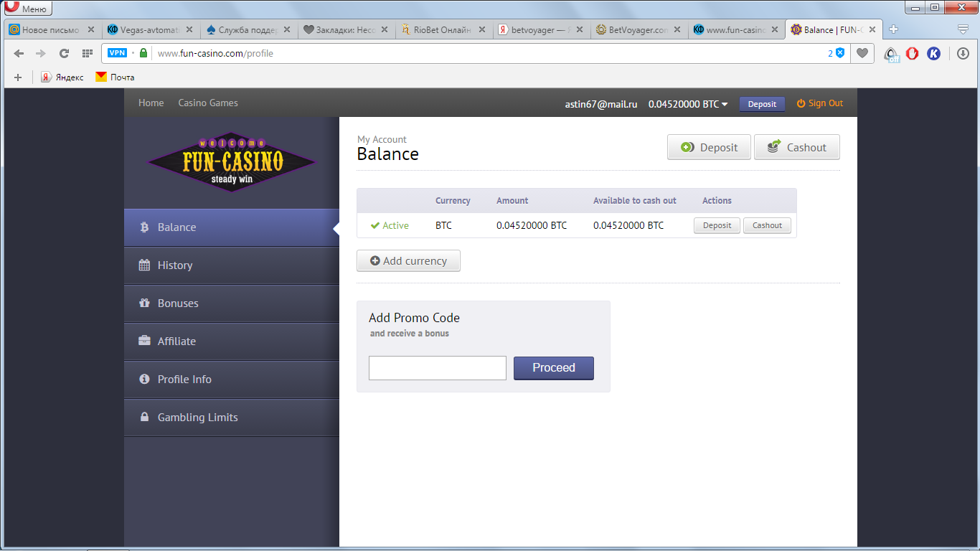Click the green Active status text
The width and height of the screenshot is (980, 551).
click(x=395, y=225)
